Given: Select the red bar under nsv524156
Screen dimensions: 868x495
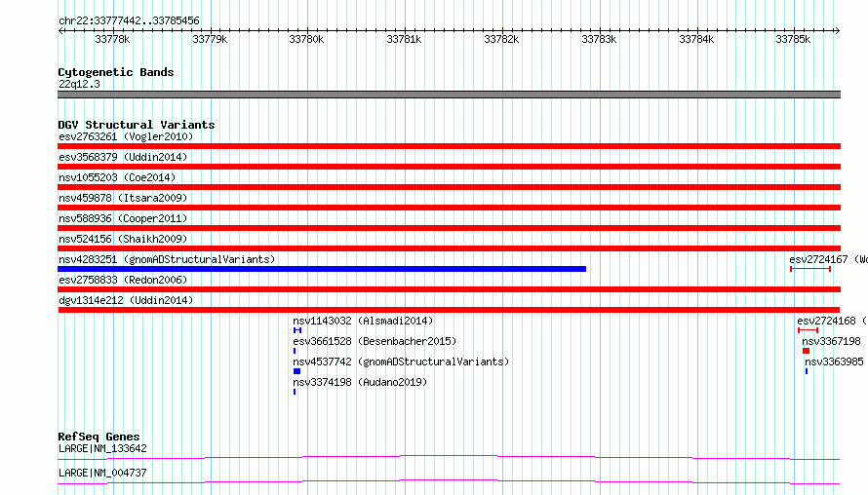Looking at the screenshot, I should (449, 248).
